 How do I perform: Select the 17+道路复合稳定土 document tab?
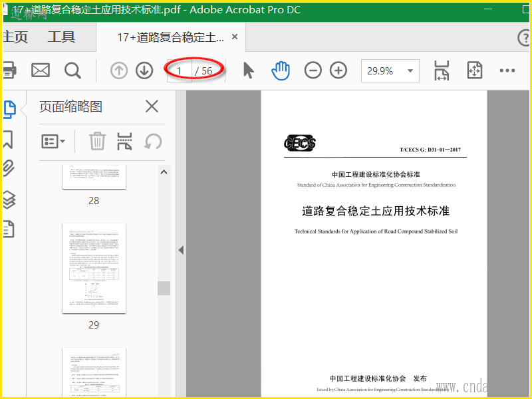(171, 37)
